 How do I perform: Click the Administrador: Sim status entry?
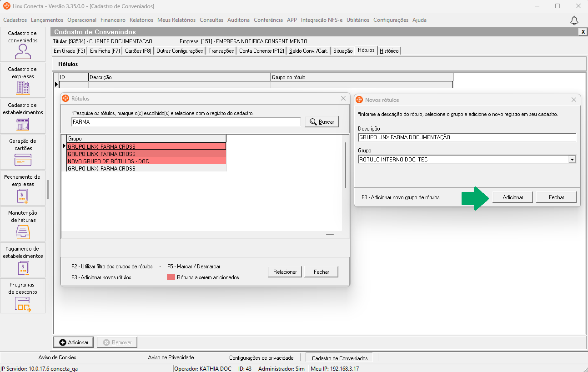click(281, 369)
